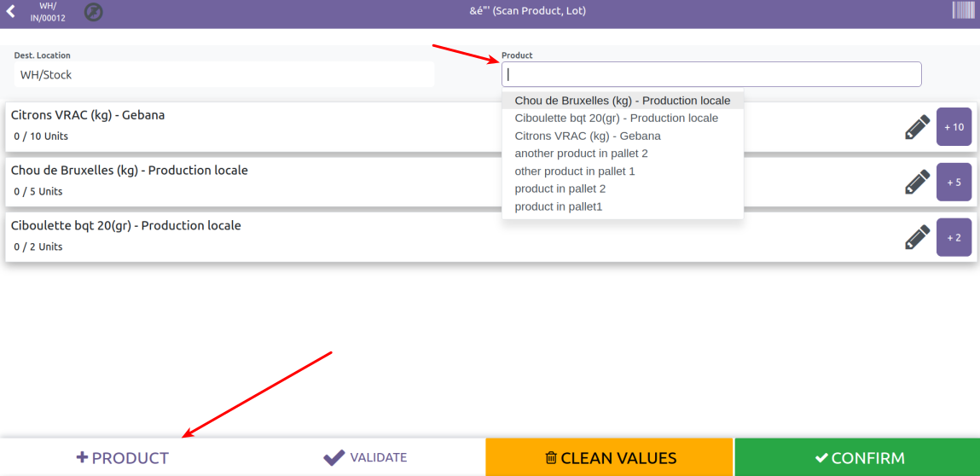
Task: Choose 'other product in pallet 1' option
Action: pyautogui.click(x=574, y=171)
